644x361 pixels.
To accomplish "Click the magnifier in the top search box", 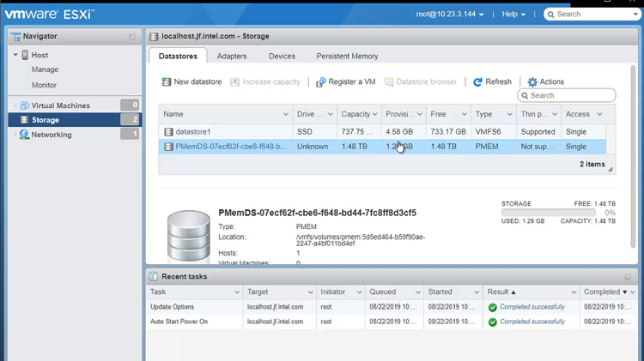I will [x=550, y=15].
